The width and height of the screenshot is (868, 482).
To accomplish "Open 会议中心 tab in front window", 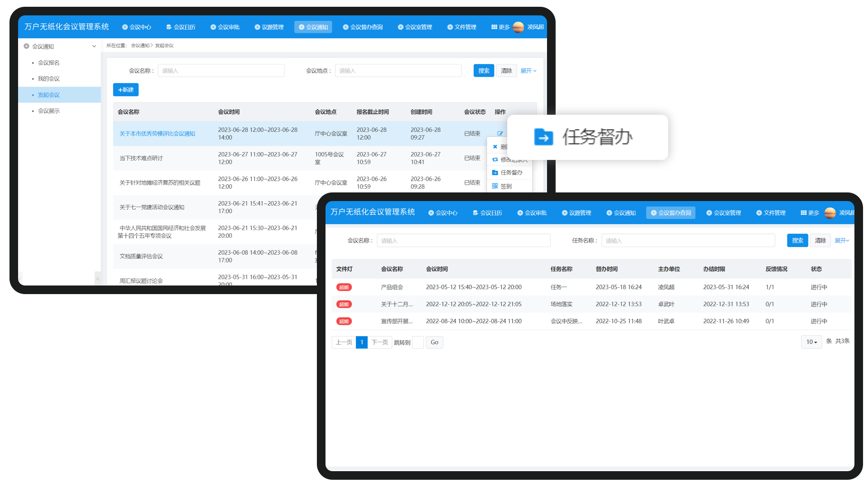I will 443,213.
